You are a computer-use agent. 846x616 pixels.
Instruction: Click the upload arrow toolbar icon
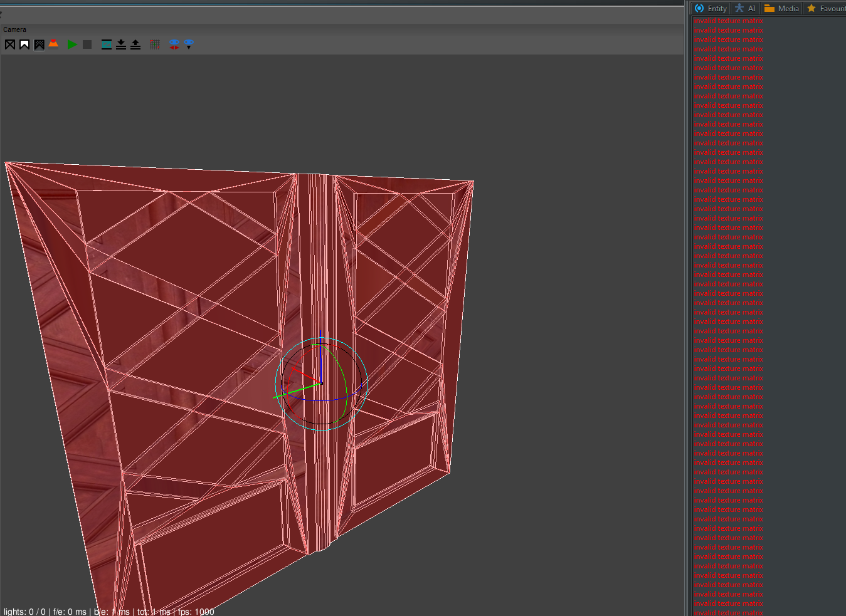tap(135, 44)
